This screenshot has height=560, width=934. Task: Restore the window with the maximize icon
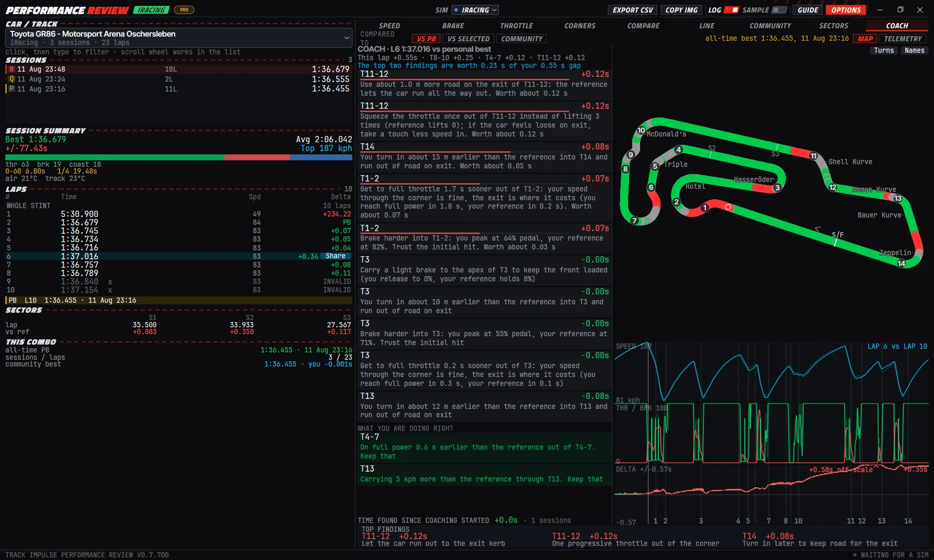click(900, 9)
